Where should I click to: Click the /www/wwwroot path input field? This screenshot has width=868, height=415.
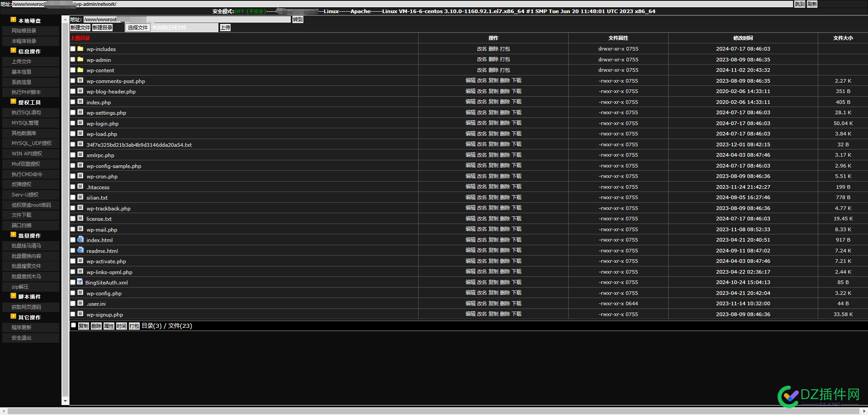pos(187,19)
